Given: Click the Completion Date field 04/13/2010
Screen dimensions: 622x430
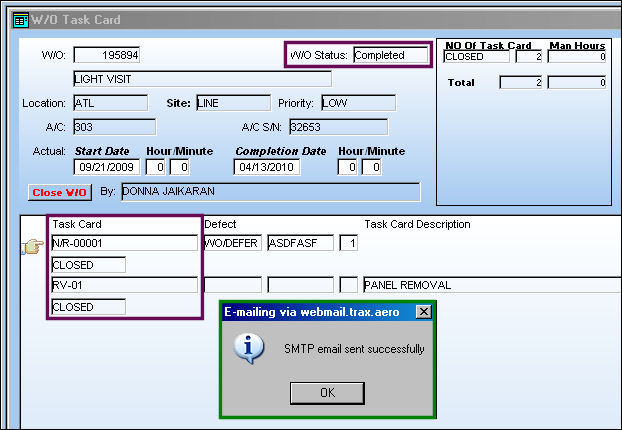Looking at the screenshot, I should [x=267, y=167].
